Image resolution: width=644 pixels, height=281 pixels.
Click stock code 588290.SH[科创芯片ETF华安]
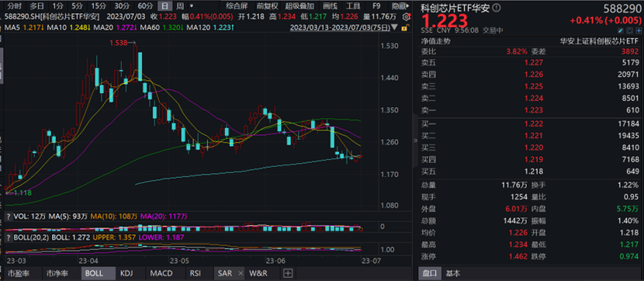tap(51, 17)
